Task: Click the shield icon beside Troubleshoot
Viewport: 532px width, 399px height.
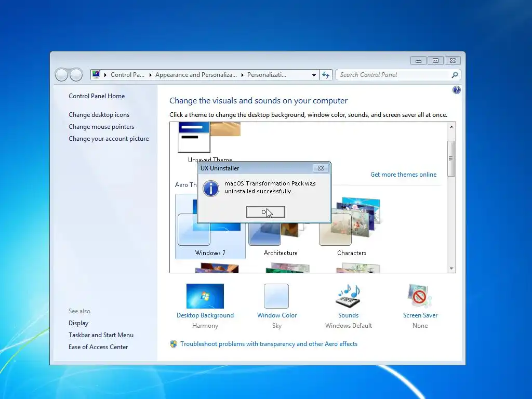Action: pyautogui.click(x=174, y=344)
